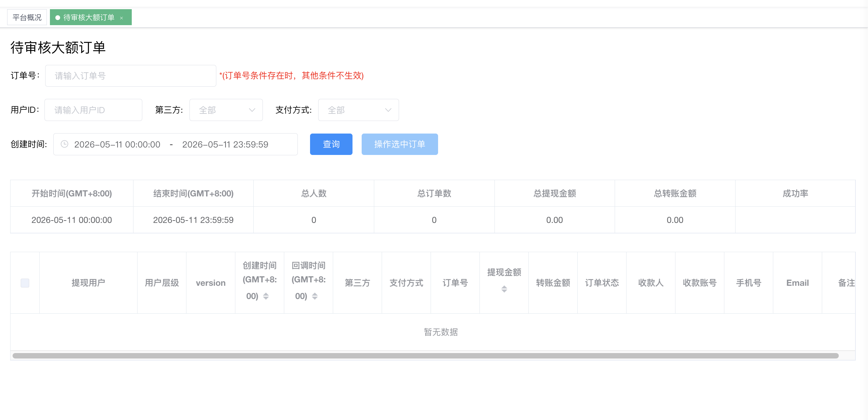This screenshot has height=420, width=868.
Task: Close the 待审核大额订单 tab
Action: [121, 18]
